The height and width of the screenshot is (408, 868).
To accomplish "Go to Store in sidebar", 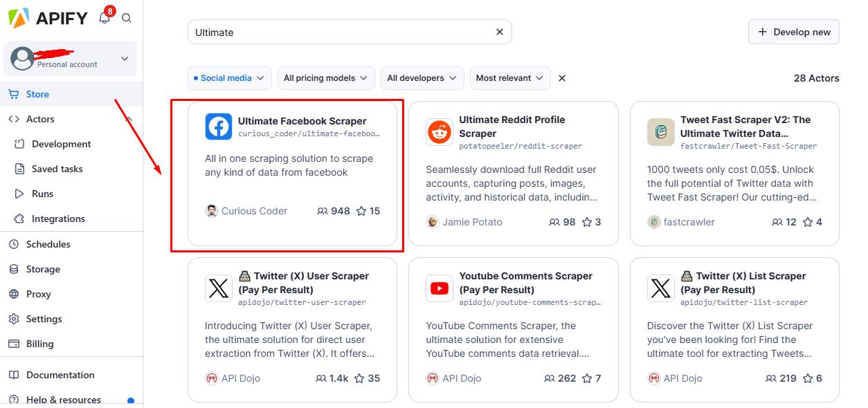I will pyautogui.click(x=71, y=94).
